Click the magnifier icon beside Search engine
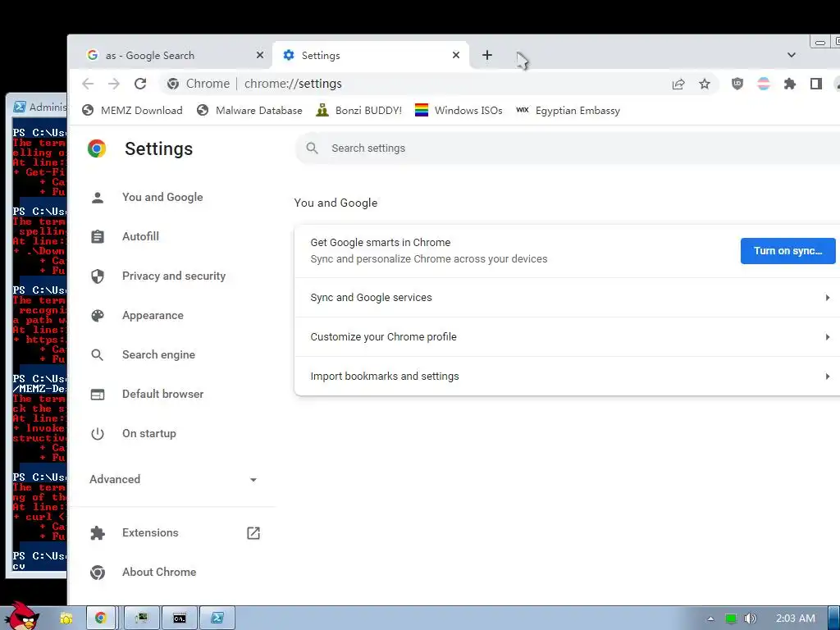Viewport: 840px width, 630px height. (98, 354)
